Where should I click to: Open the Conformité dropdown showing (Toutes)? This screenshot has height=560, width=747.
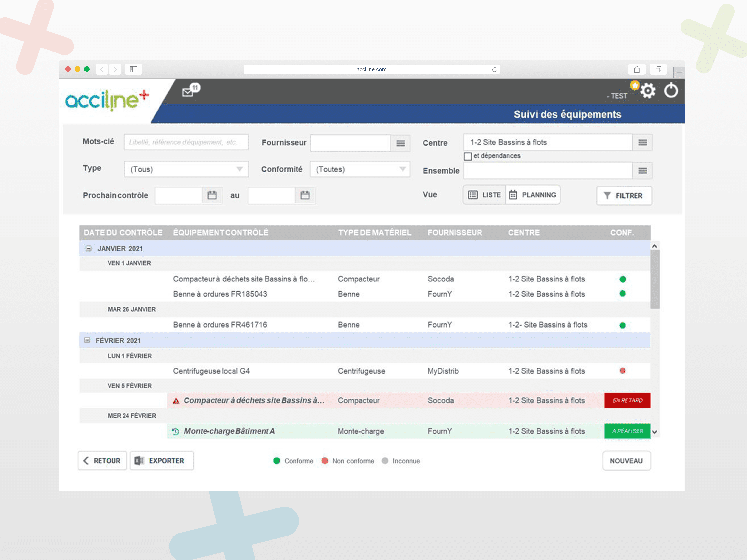coord(360,169)
